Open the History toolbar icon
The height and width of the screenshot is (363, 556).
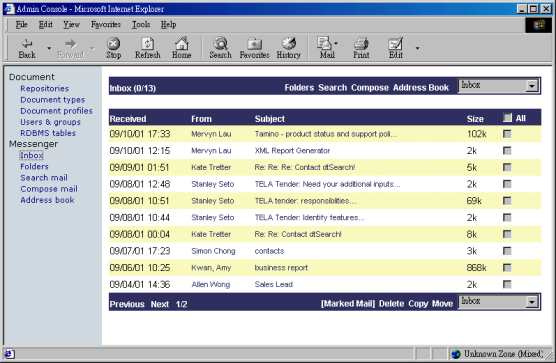(x=288, y=48)
